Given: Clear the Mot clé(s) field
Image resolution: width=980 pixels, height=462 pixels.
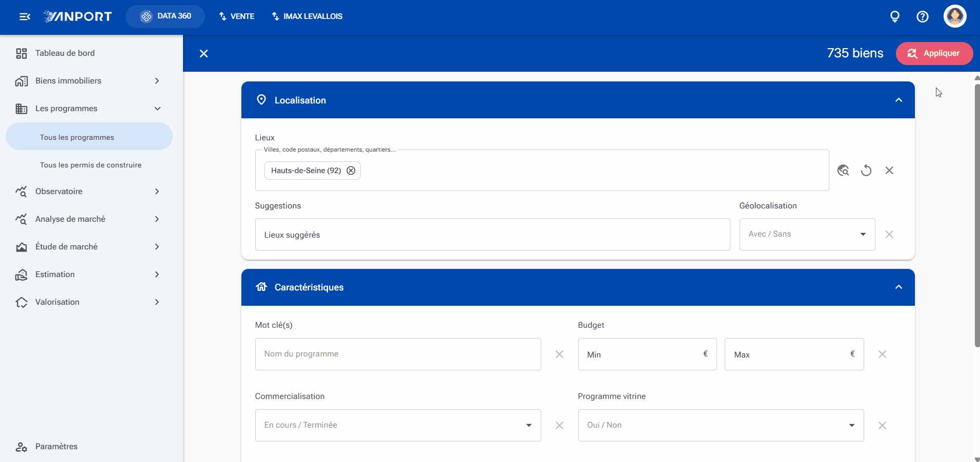Looking at the screenshot, I should pos(559,354).
